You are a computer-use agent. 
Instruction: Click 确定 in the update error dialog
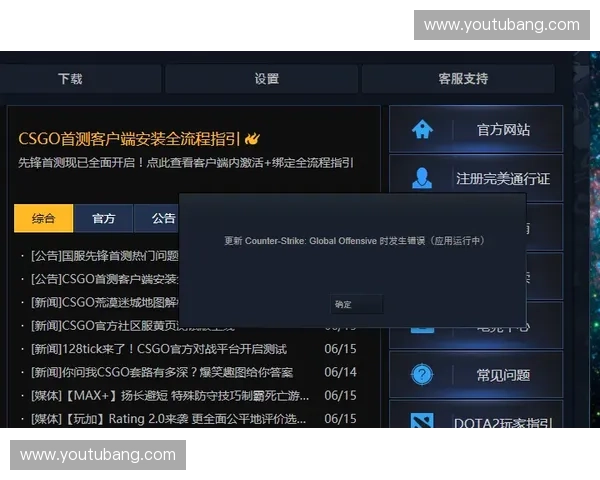coord(357,304)
